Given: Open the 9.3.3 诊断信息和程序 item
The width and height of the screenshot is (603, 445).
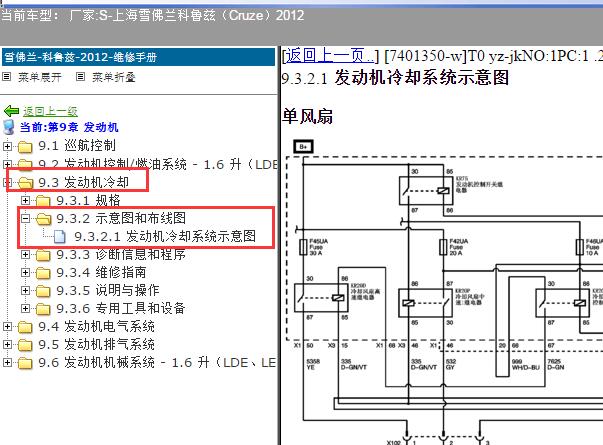Looking at the screenshot, I should [x=121, y=255].
